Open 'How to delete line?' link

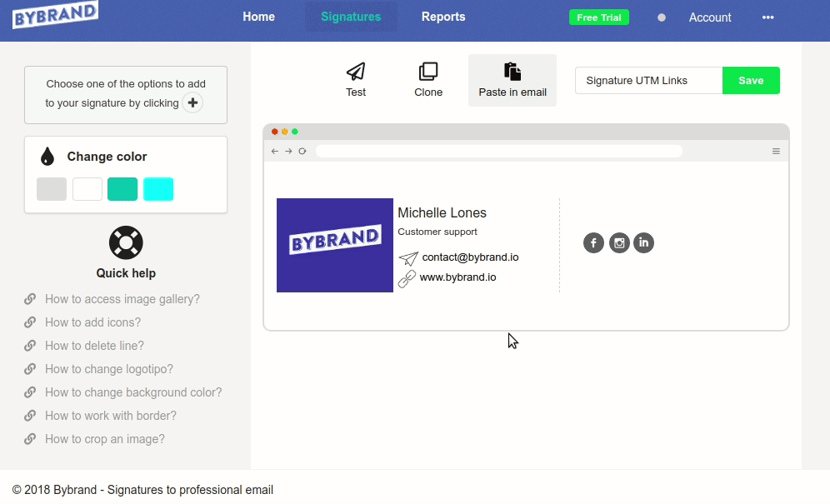point(94,346)
